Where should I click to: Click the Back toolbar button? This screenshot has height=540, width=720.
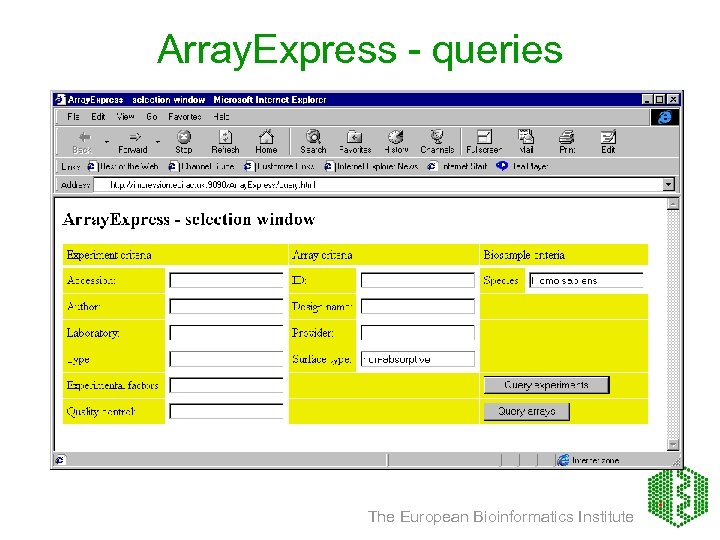tap(84, 142)
